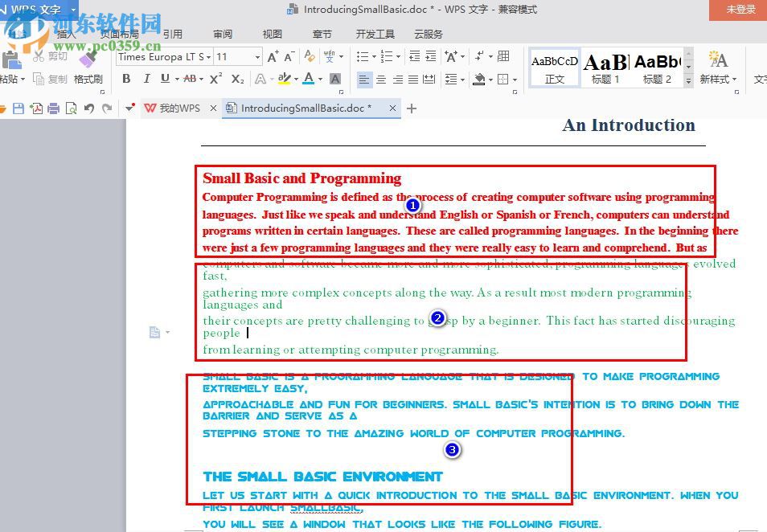Click the Undo arrow icon
The image size is (767, 532).
pos(88,108)
